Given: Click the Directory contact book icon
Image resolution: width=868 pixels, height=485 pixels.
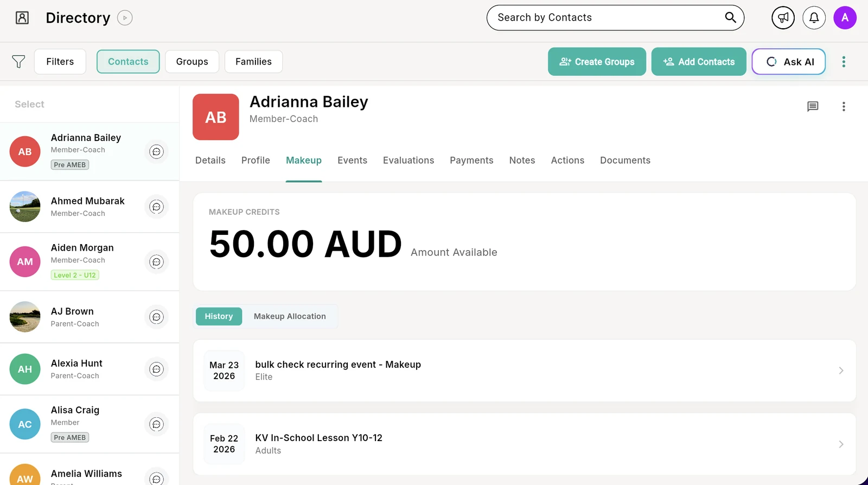Looking at the screenshot, I should 22,18.
